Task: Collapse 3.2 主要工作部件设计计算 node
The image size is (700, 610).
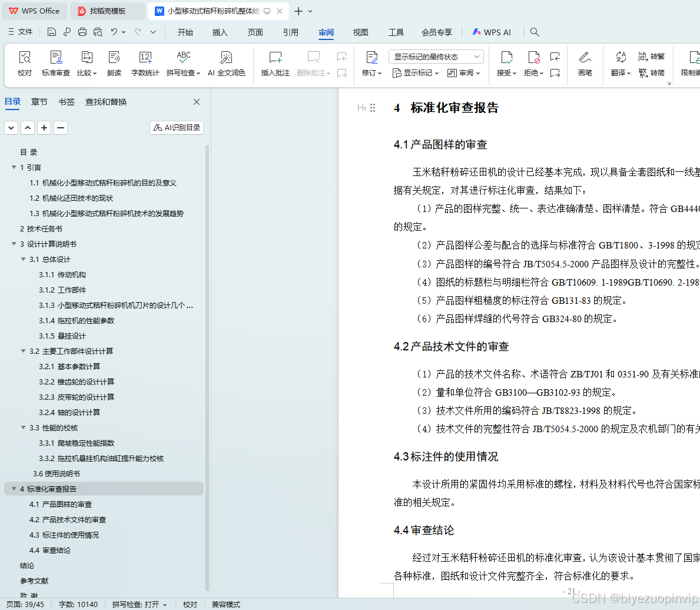Action: (23, 351)
